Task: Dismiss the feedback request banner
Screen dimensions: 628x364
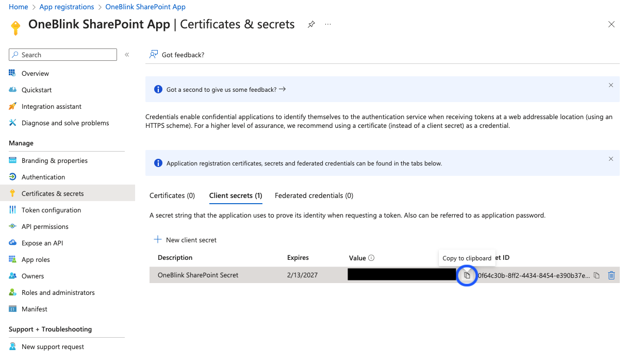Action: (x=611, y=85)
